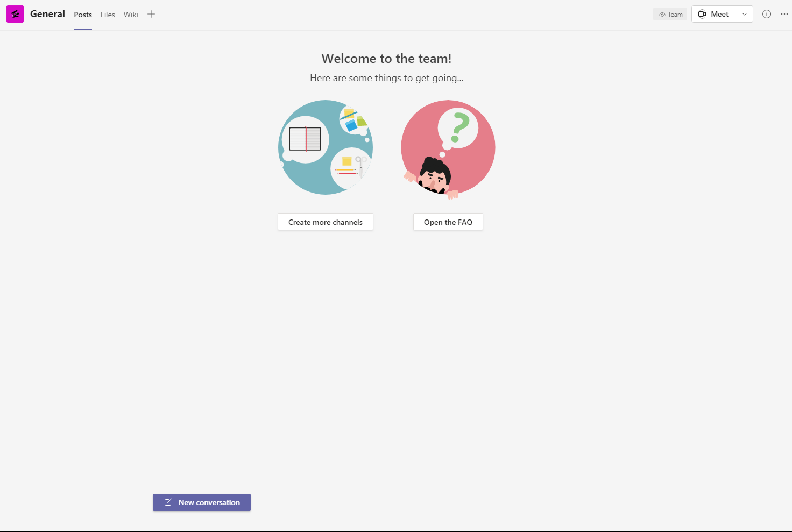
Task: Switch to the Files tab
Action: tap(108, 15)
